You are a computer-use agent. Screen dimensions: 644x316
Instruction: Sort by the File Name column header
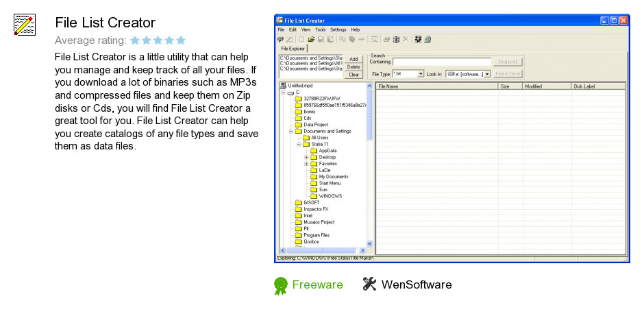437,86
